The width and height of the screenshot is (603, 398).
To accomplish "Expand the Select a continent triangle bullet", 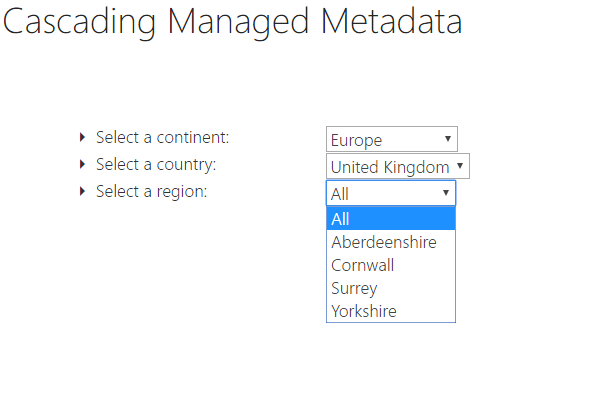I will coord(82,137).
